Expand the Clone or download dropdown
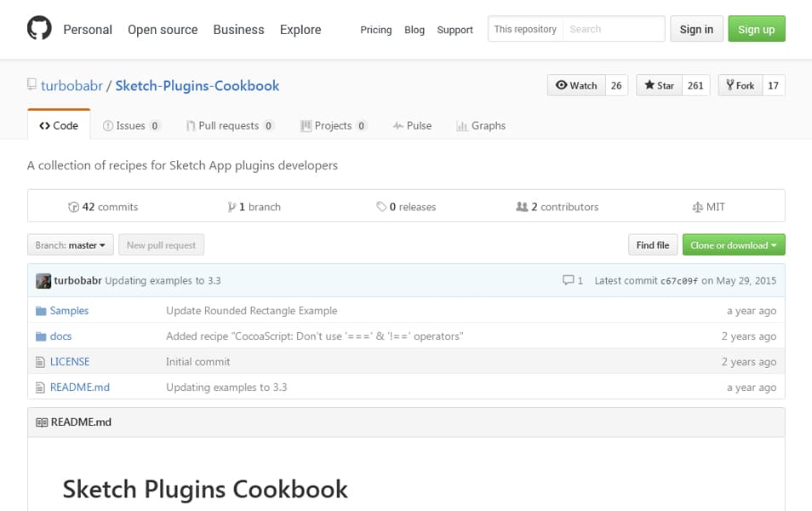This screenshot has width=812, height=511. [x=734, y=244]
